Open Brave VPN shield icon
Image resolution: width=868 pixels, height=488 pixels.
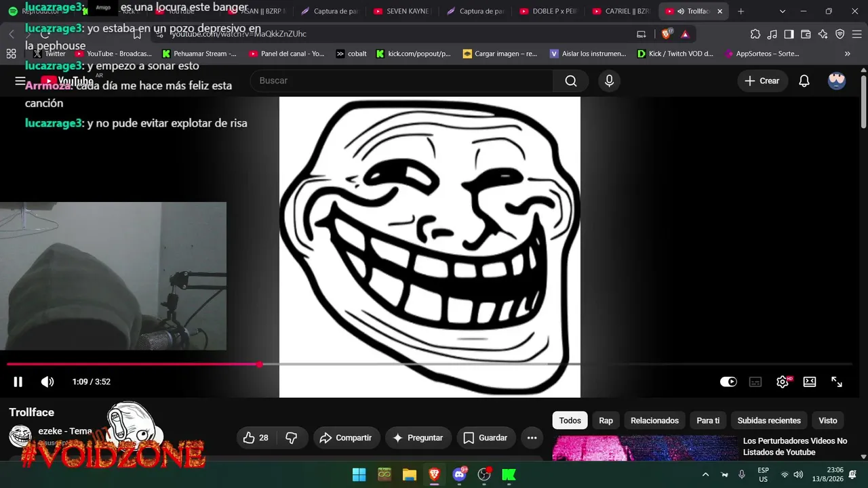[840, 34]
